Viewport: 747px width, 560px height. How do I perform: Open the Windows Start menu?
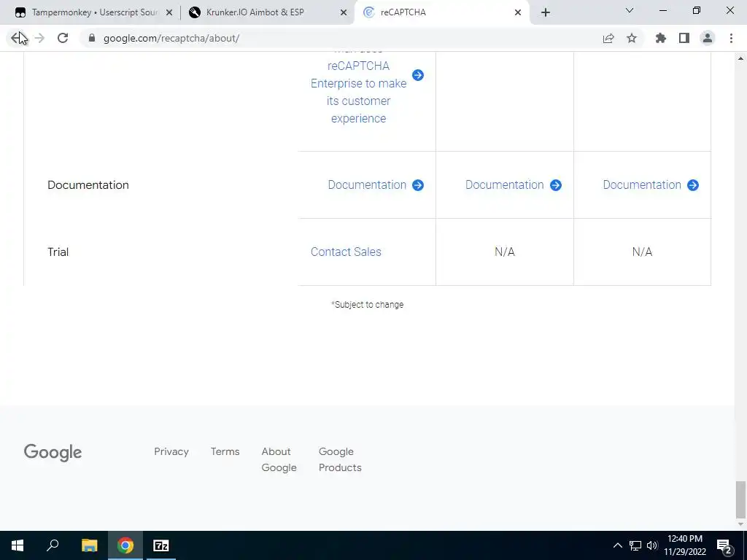[x=18, y=545]
